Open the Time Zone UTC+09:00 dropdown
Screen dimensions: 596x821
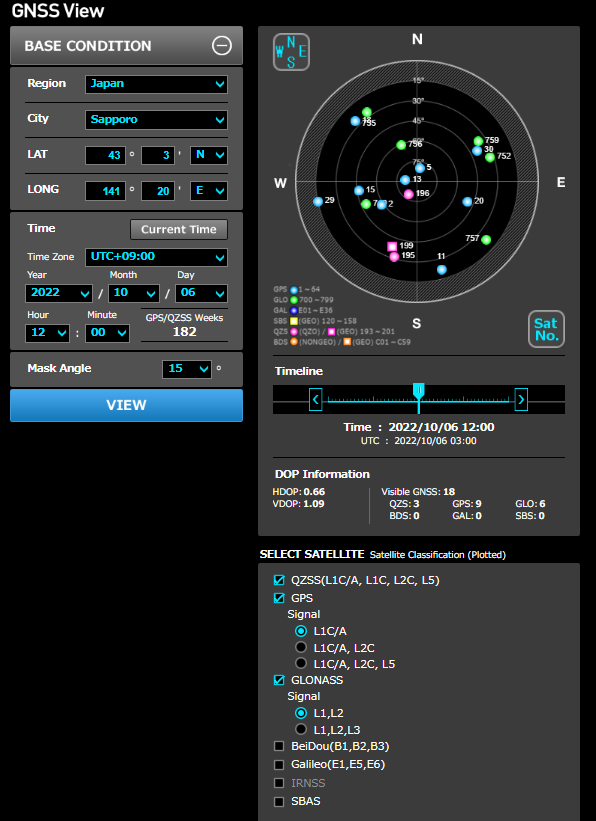157,257
